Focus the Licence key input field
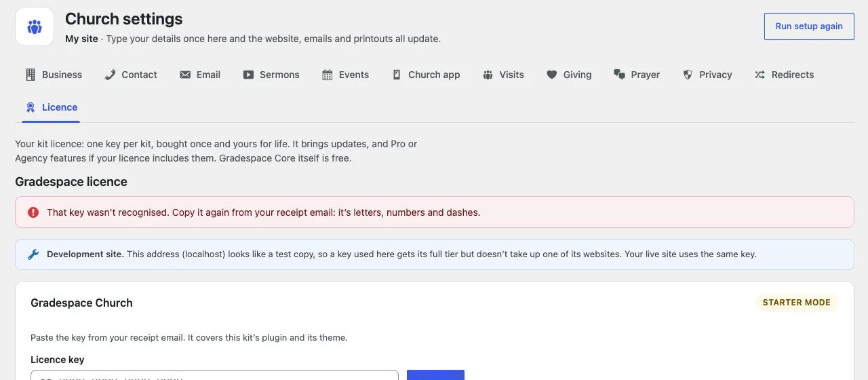Screen dimensions: 868x380 tap(214, 375)
